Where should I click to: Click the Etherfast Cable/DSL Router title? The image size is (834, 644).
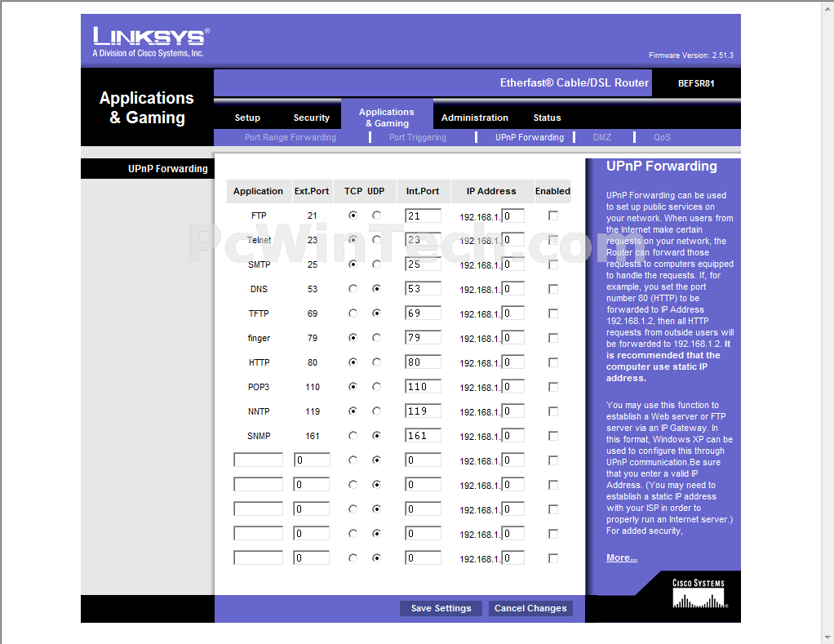tap(574, 83)
